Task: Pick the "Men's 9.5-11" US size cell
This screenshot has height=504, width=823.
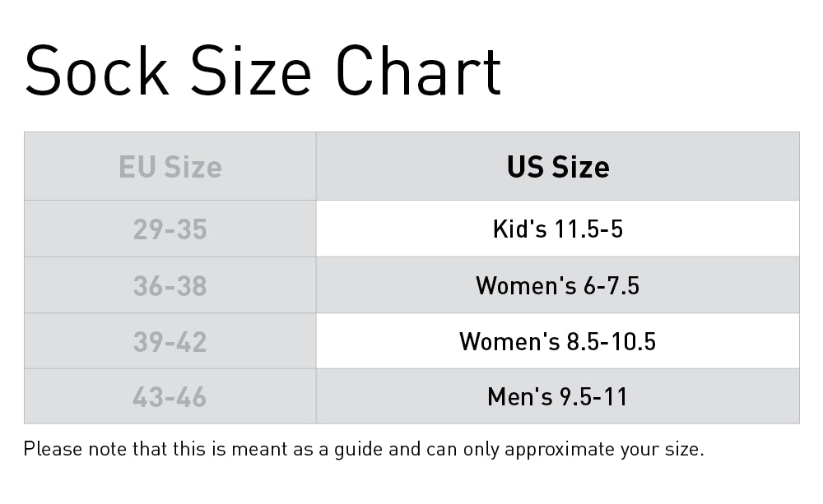Action: (558, 397)
